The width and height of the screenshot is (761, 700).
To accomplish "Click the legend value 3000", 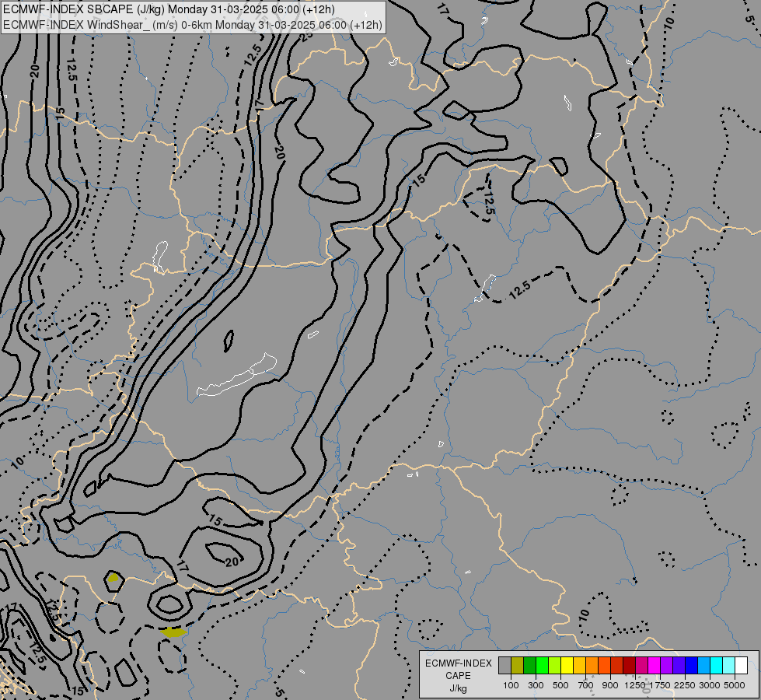I will pyautogui.click(x=710, y=685).
